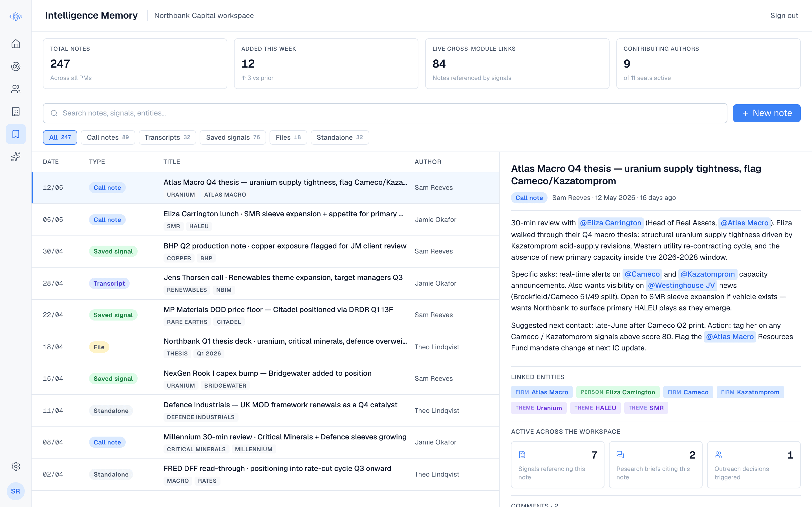This screenshot has height=507, width=812.
Task: Sign out of the workspace
Action: tap(784, 16)
